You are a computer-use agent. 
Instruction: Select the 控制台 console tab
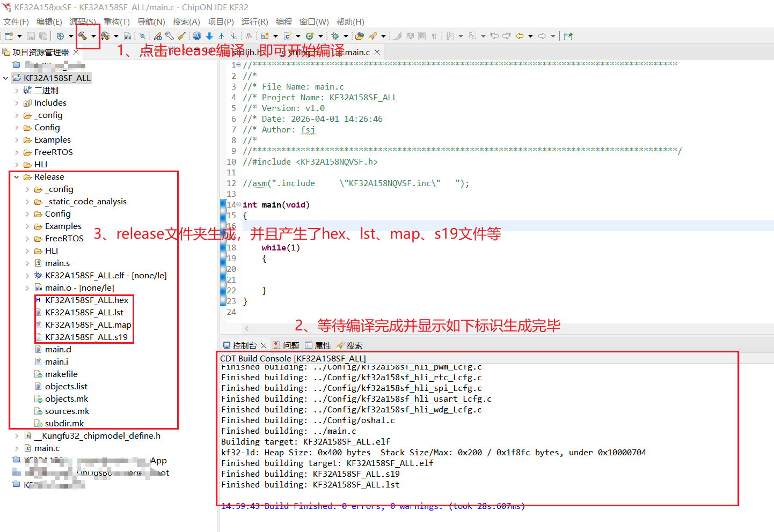pyautogui.click(x=240, y=345)
